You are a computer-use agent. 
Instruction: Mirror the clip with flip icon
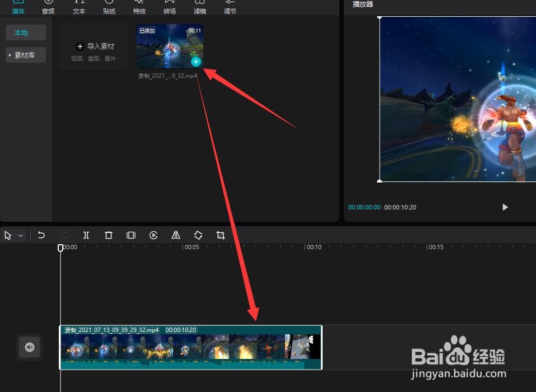176,235
